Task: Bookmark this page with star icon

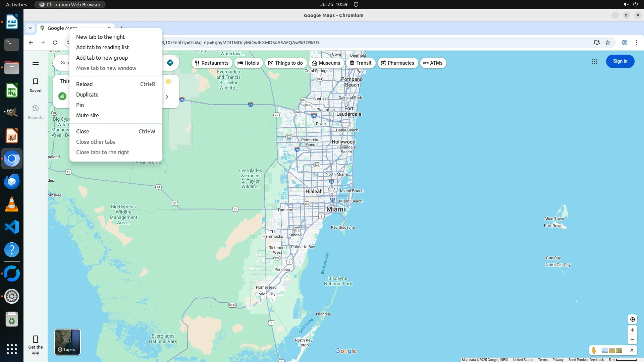Action: click(608, 43)
